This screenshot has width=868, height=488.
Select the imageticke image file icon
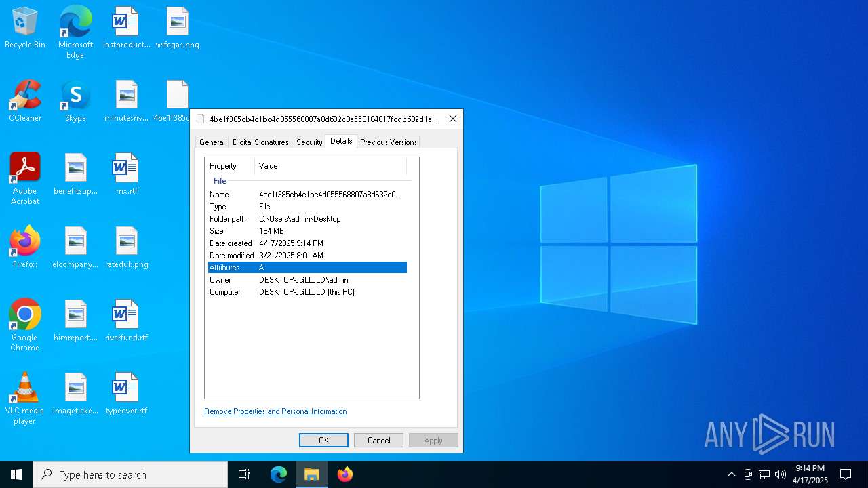point(75,394)
